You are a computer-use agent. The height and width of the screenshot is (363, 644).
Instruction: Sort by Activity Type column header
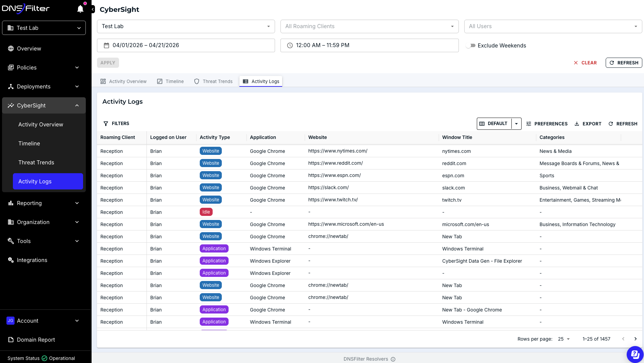[215, 137]
